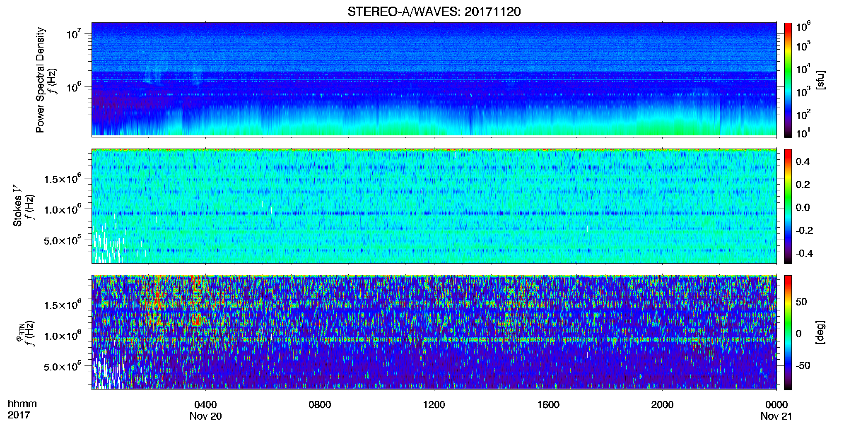This screenshot has height=447, width=868.
Task: Click the 0400 Nov 20 time tick label
Action: click(x=205, y=410)
